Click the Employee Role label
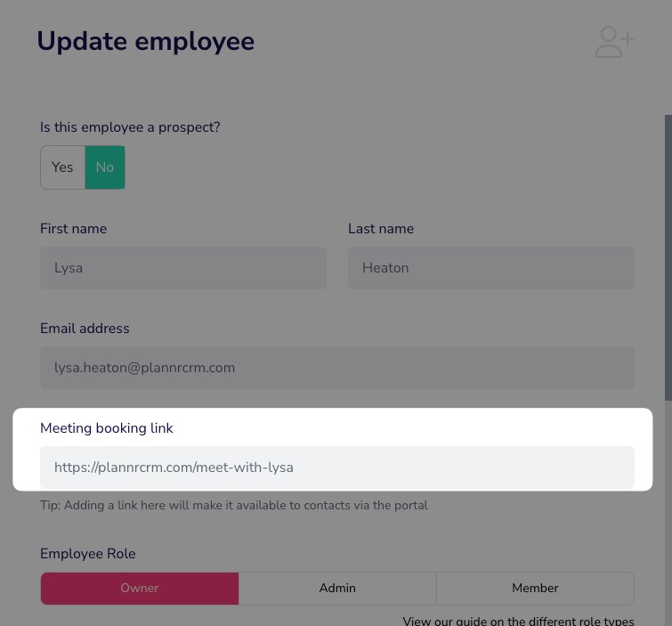This screenshot has height=626, width=672. pos(87,554)
